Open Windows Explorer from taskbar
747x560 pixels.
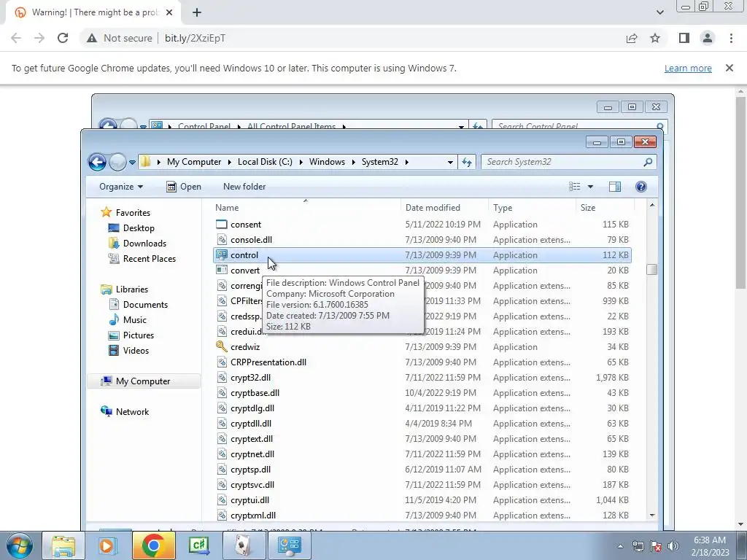[63, 545]
